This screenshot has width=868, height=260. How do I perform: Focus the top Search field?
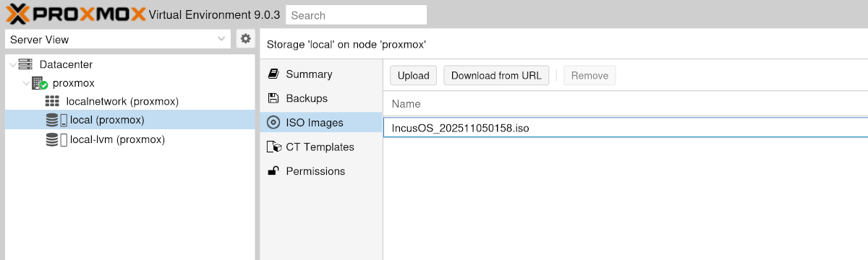pos(356,14)
